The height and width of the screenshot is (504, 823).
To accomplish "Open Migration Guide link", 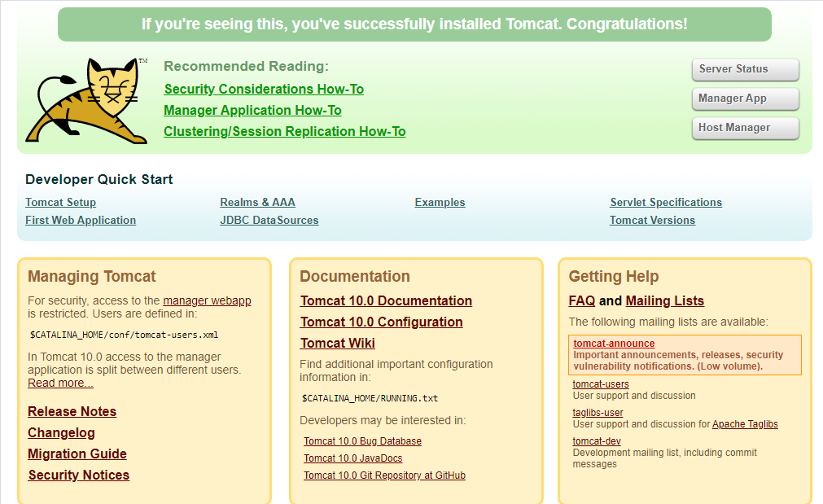I will (x=77, y=454).
